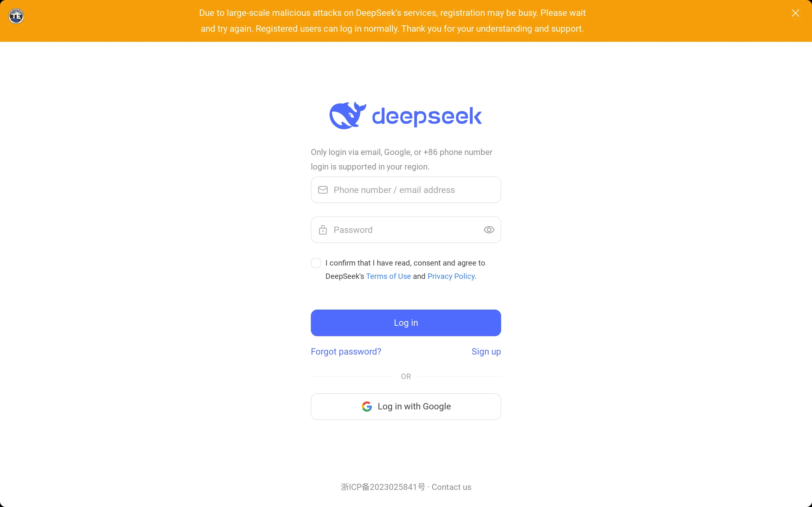Dismiss the malicious attacks warning banner
Image resolution: width=812 pixels, height=507 pixels.
(x=795, y=13)
